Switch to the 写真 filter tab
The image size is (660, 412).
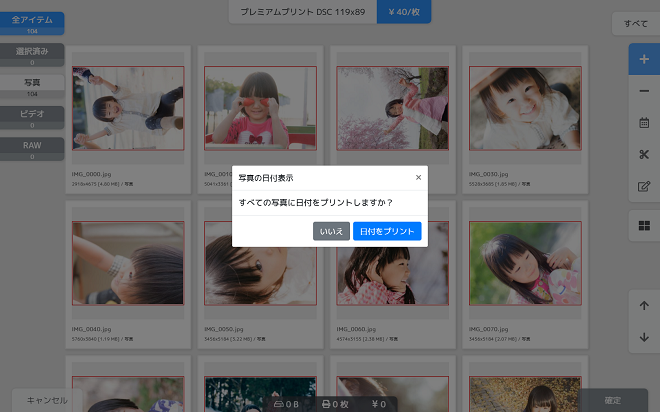point(32,86)
